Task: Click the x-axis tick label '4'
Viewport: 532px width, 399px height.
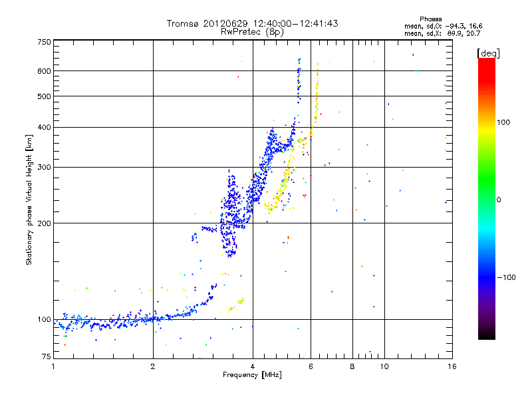Action: click(253, 366)
